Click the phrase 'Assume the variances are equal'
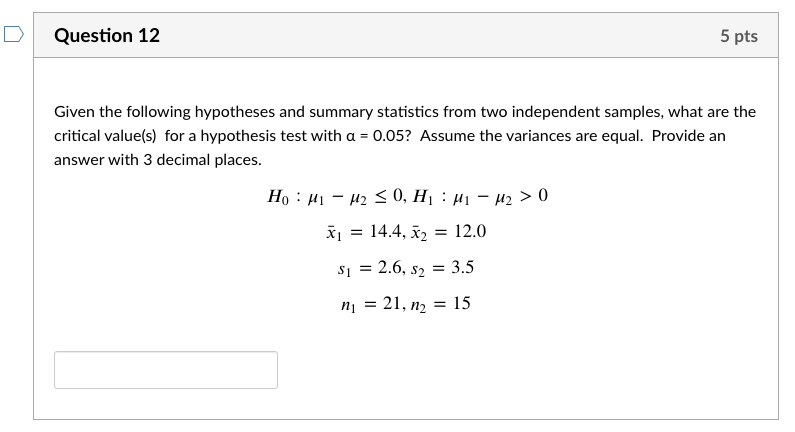The image size is (795, 432). coord(531,136)
